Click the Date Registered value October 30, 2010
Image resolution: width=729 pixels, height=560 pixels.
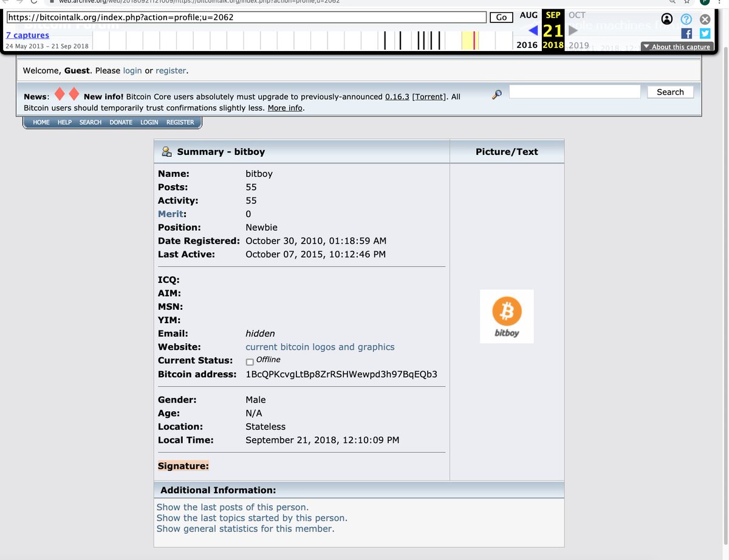point(316,241)
